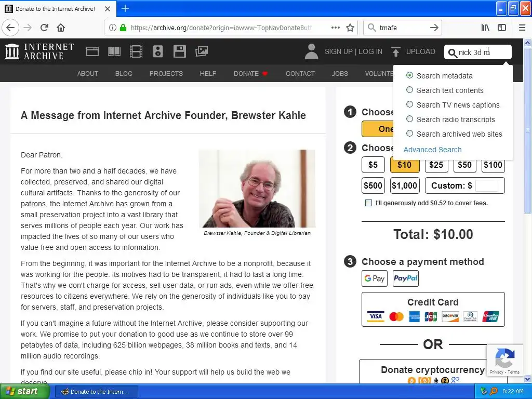Open the Texts book icon
Screen dimensions: 532x399
point(114,51)
